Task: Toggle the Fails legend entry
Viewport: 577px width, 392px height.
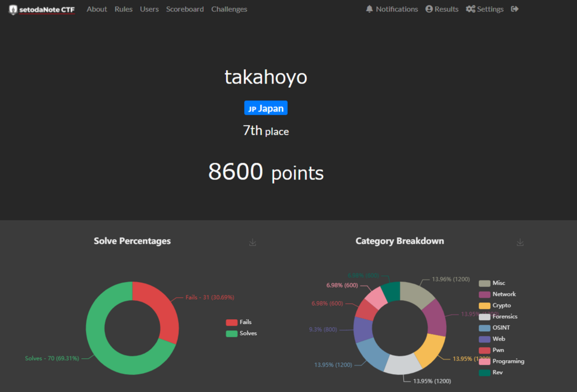Action: [239, 322]
